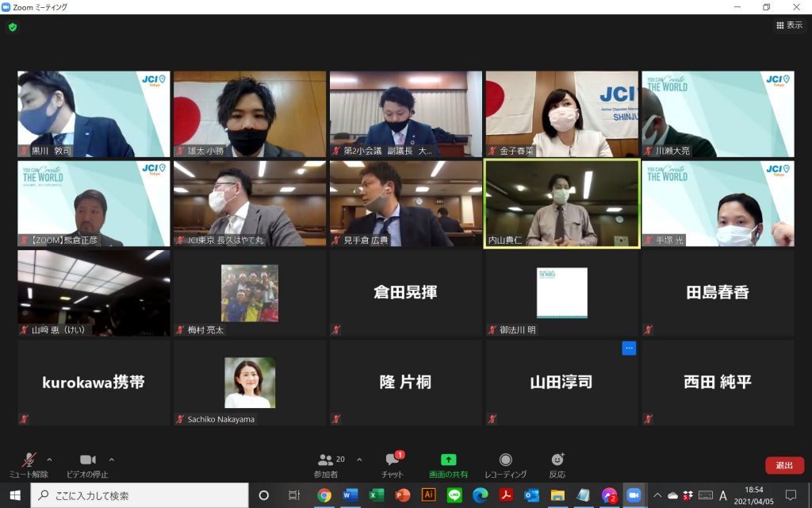This screenshot has height=508, width=812.
Task: Click the more options button on 山田淳司 tile
Action: 629,348
